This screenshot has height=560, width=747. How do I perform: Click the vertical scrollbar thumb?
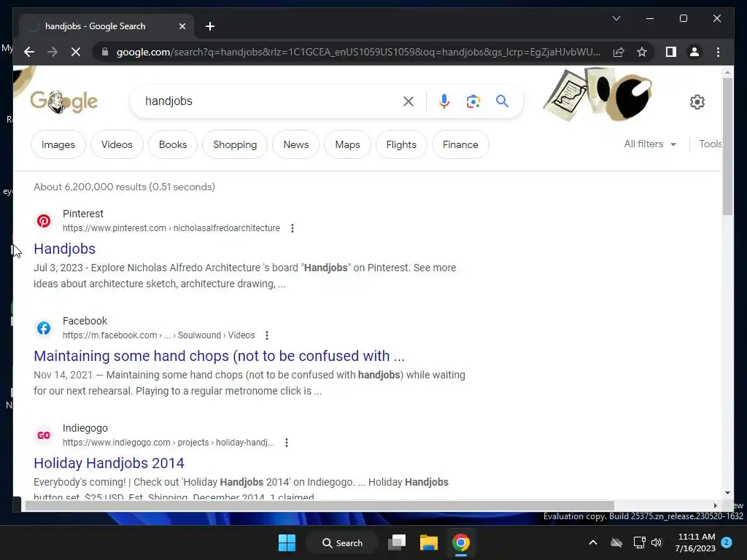tap(727, 146)
